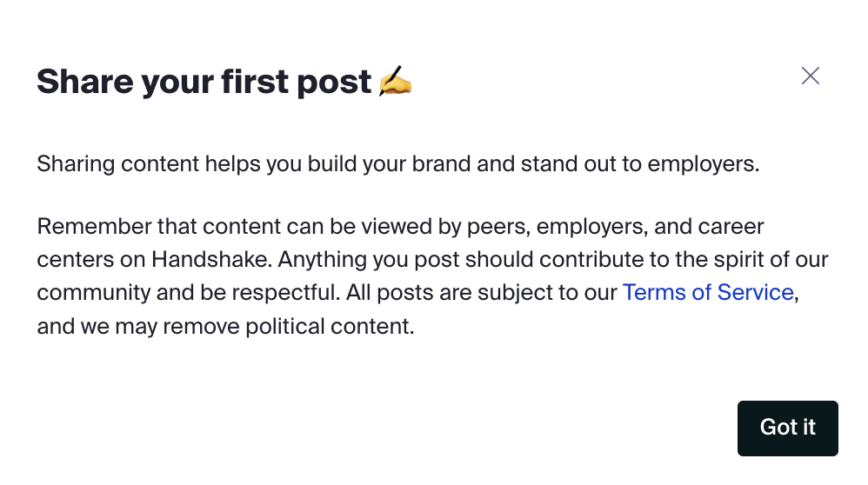Click the word "spirit" in the paragraph
Image resolution: width=868 pixels, height=485 pixels.
click(721, 260)
